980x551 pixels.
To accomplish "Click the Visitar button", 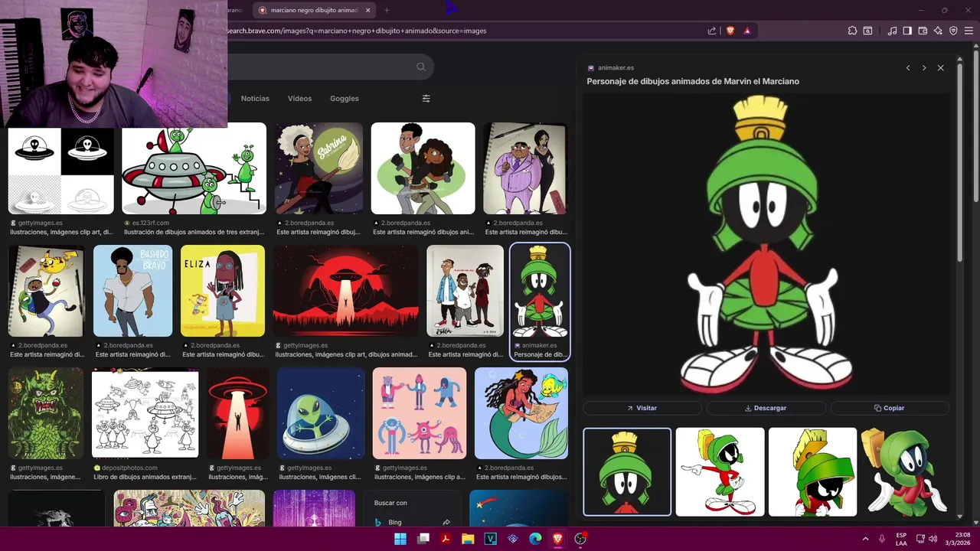I will coord(642,408).
